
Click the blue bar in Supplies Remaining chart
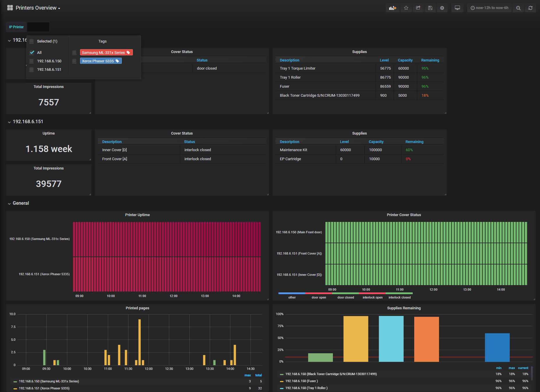[497, 347]
